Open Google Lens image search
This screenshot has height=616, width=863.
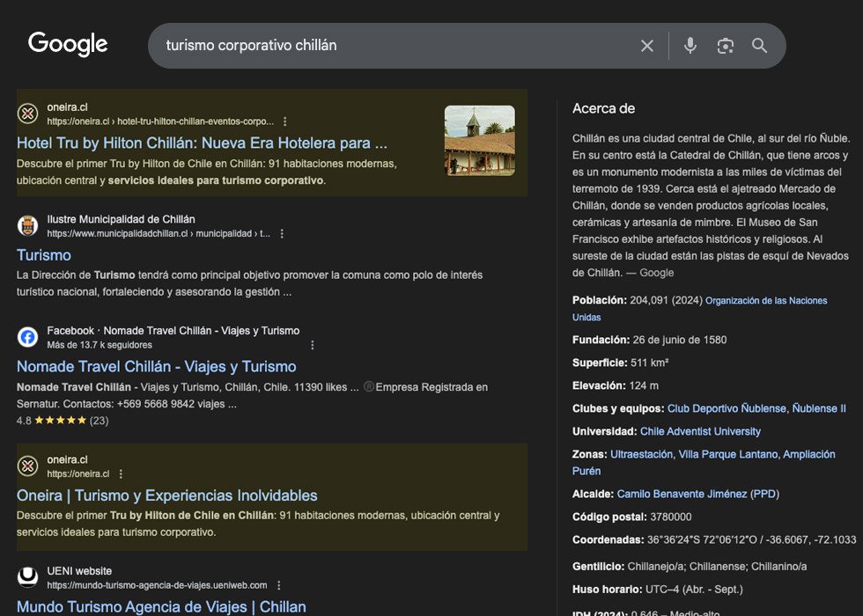tap(725, 46)
